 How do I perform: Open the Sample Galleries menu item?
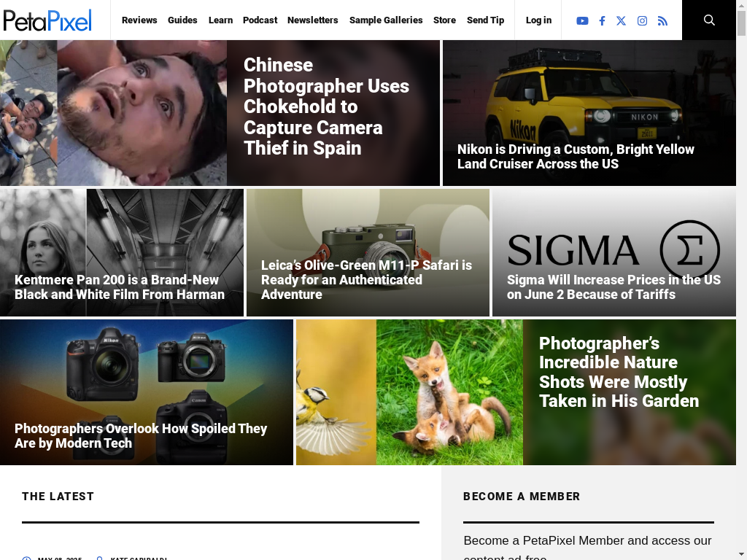click(x=386, y=20)
